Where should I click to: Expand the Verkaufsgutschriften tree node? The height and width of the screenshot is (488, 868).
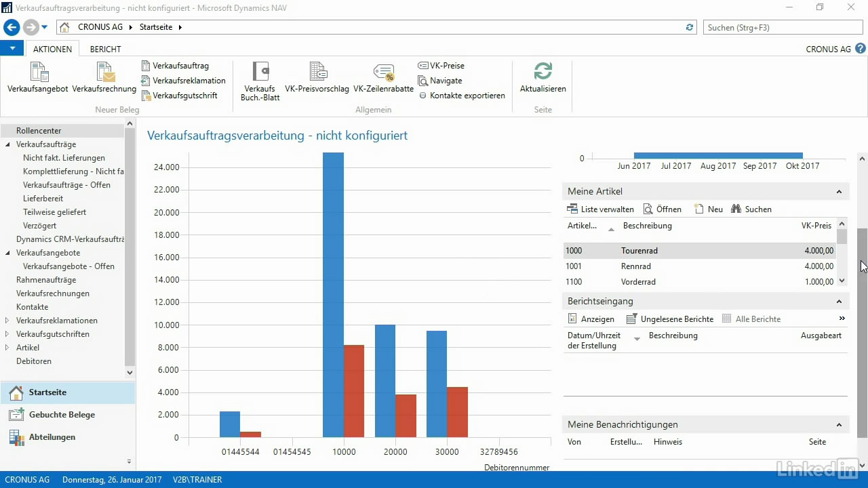coord(7,334)
